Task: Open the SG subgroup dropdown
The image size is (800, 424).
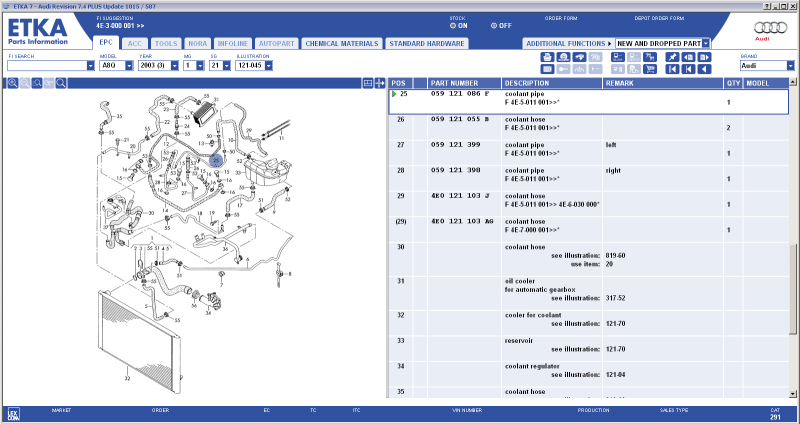Action: pyautogui.click(x=227, y=66)
